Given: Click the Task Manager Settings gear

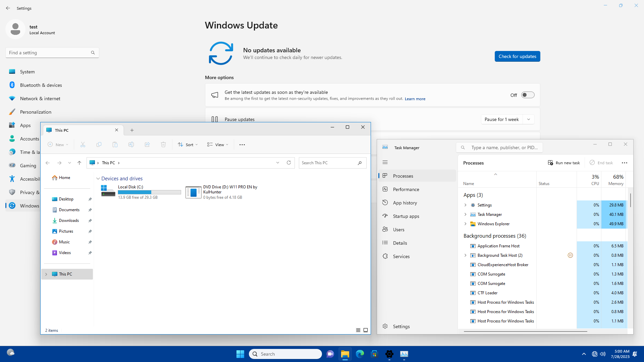Looking at the screenshot, I should [x=385, y=326].
